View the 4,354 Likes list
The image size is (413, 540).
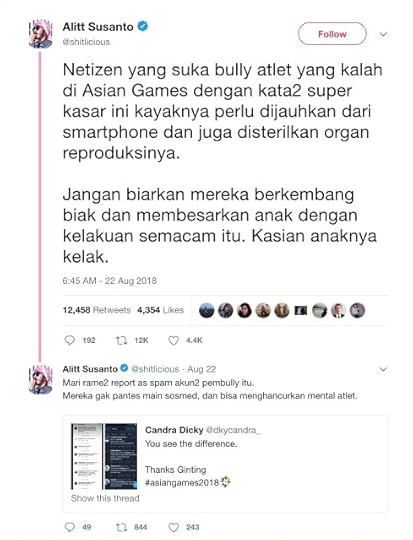[x=161, y=310]
